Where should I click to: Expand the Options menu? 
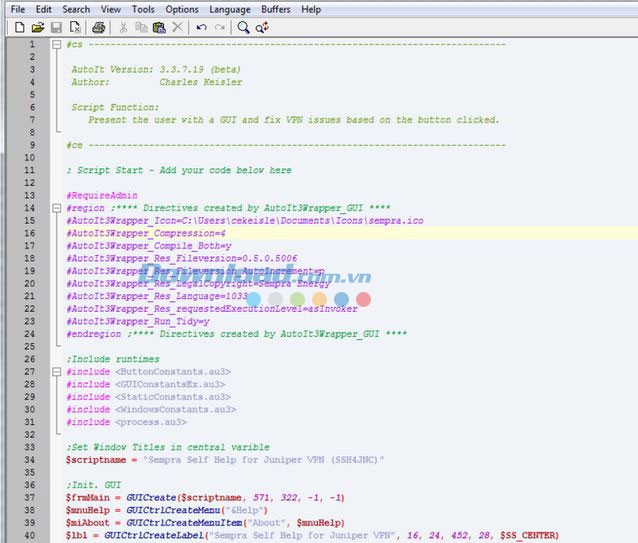(x=182, y=9)
